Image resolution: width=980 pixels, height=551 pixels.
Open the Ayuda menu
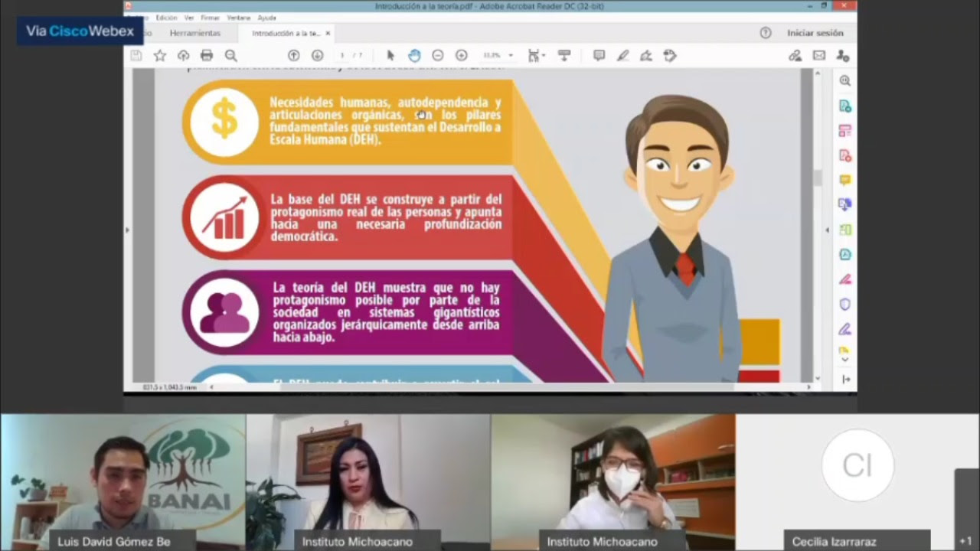[266, 18]
